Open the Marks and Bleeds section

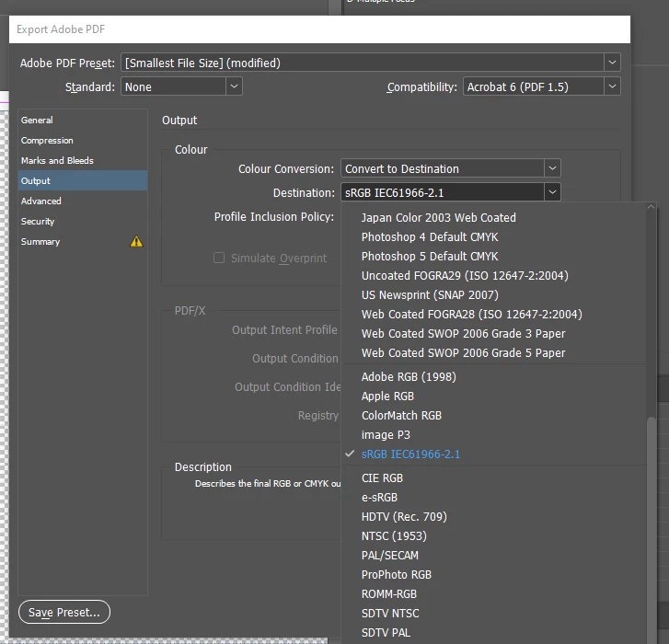tap(83, 160)
